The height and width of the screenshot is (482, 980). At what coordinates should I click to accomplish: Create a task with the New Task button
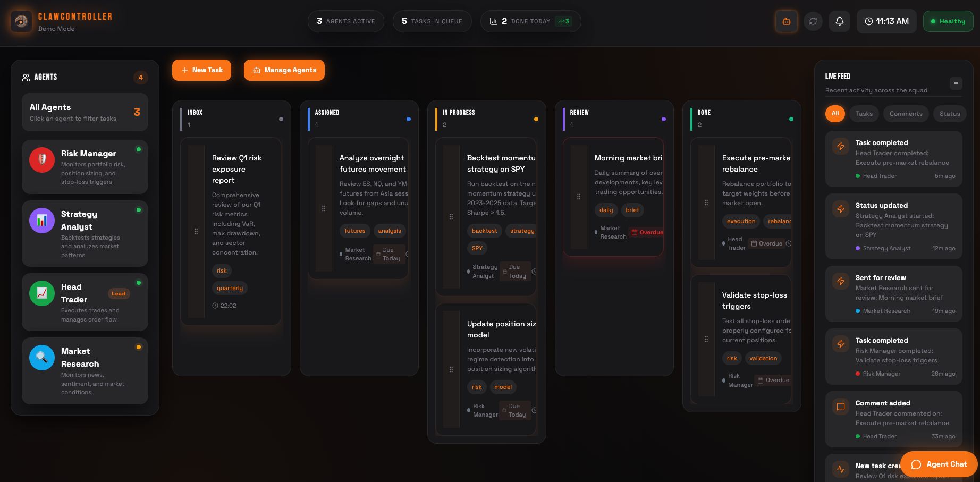[x=201, y=70]
